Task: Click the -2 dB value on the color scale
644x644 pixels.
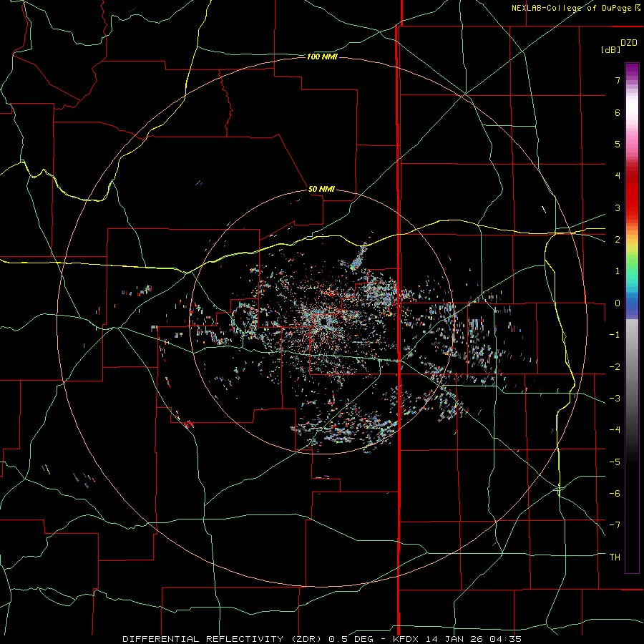Action: (x=615, y=366)
